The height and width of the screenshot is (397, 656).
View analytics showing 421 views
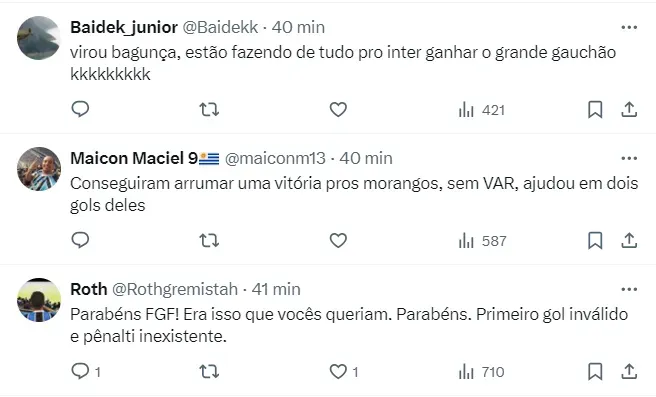click(482, 110)
